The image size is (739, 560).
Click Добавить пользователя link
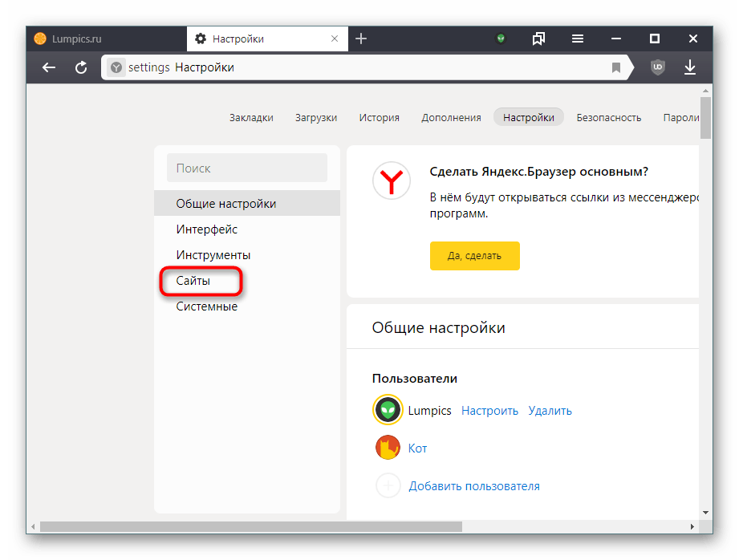coord(474,486)
